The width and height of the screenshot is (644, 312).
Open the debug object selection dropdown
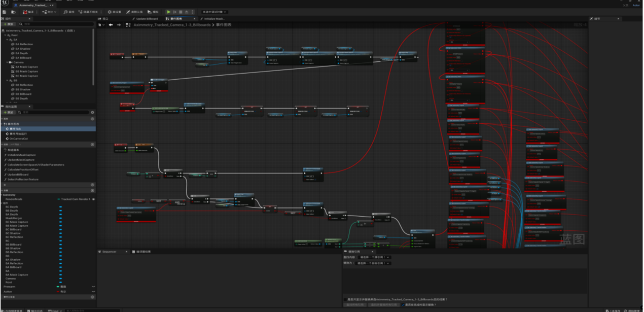(x=214, y=12)
